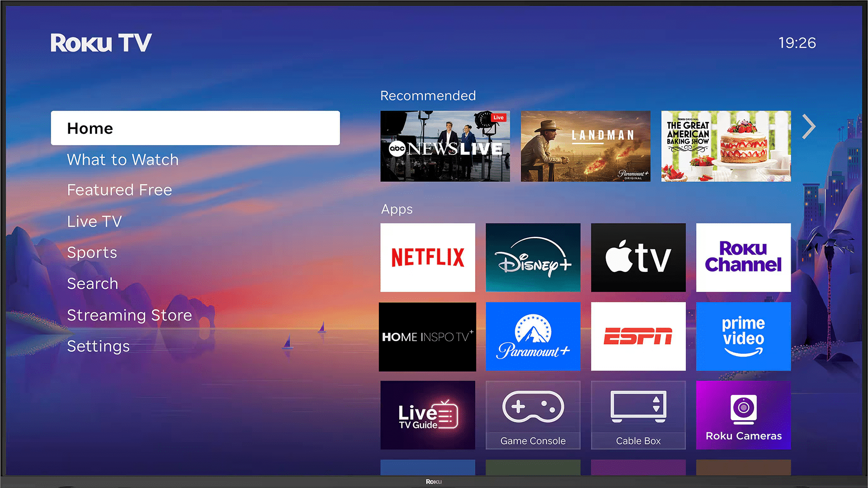
Task: Go to the Settings menu entry
Action: pyautogui.click(x=98, y=346)
